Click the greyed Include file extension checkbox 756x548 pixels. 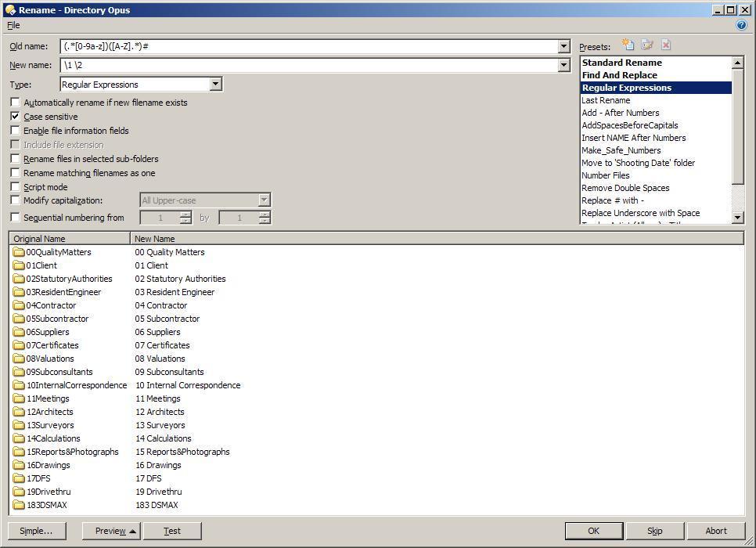point(15,145)
